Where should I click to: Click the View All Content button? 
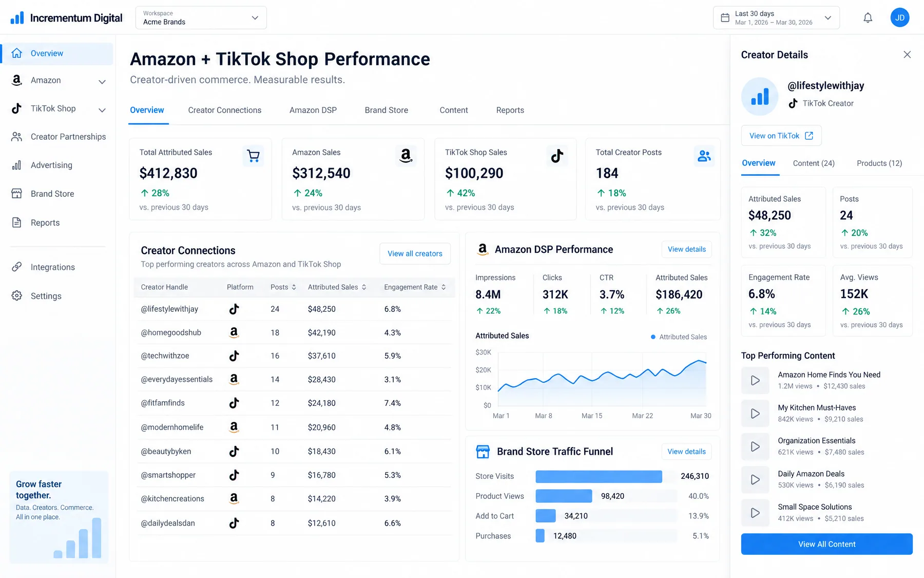pyautogui.click(x=826, y=544)
